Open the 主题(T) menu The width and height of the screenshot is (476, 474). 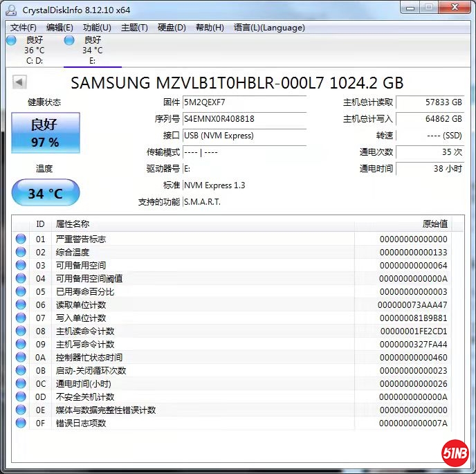point(134,28)
